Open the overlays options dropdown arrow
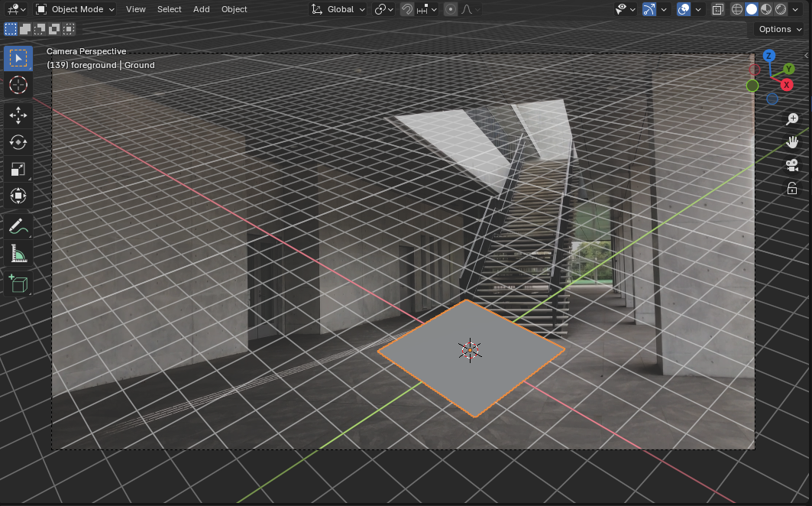812x506 pixels. (x=698, y=9)
